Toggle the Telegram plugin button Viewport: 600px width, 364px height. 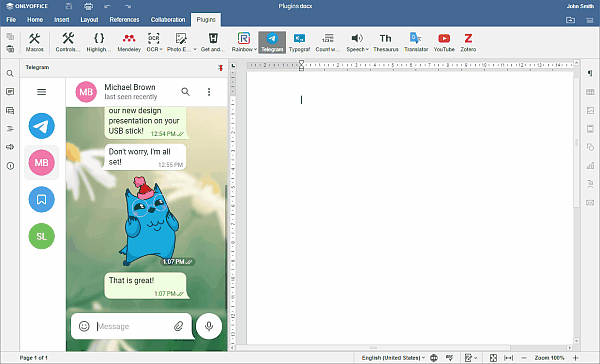(272, 42)
